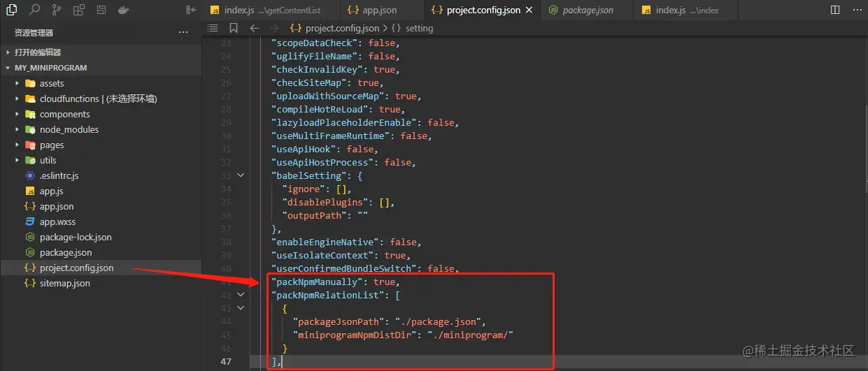
Task: Click the outline list icon in breadcrumb bar
Action: point(213,29)
